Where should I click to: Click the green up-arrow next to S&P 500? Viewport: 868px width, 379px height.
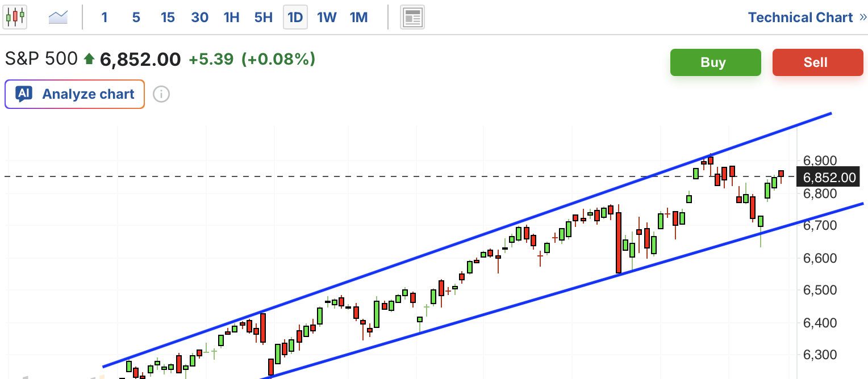coord(89,58)
